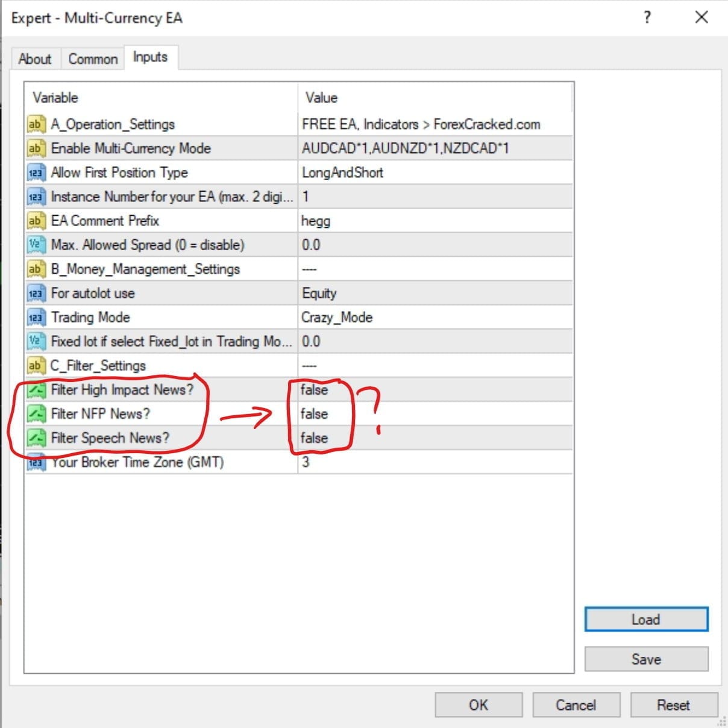Toggle the Filter High Impact News false value
Image resolution: width=728 pixels, height=728 pixels.
(x=314, y=390)
